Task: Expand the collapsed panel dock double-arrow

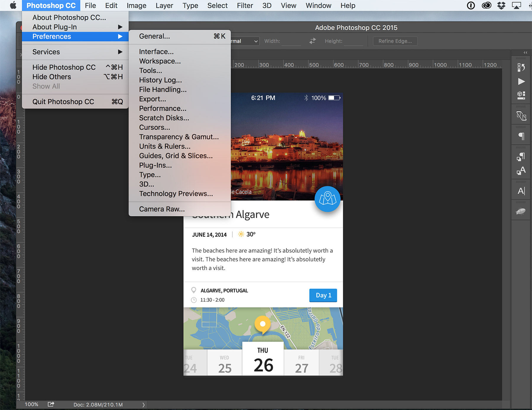Action: (x=525, y=53)
